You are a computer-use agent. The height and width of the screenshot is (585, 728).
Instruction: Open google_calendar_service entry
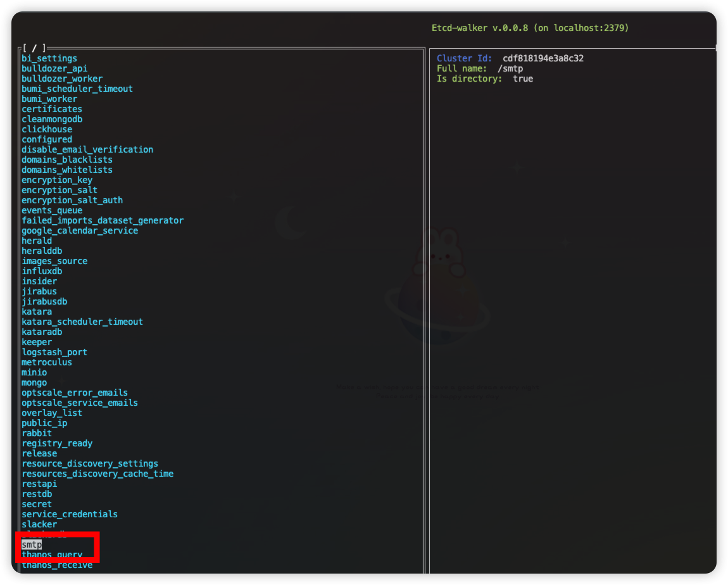coord(79,230)
